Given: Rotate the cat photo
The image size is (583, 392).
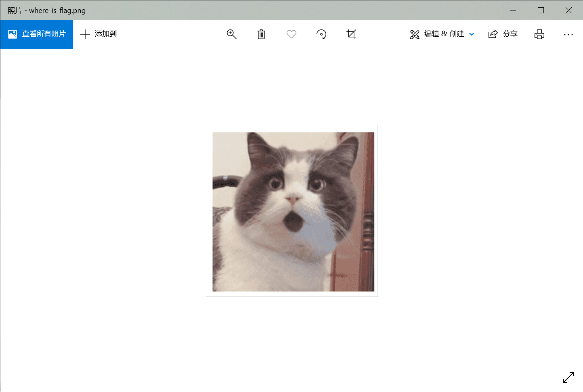Looking at the screenshot, I should point(321,34).
